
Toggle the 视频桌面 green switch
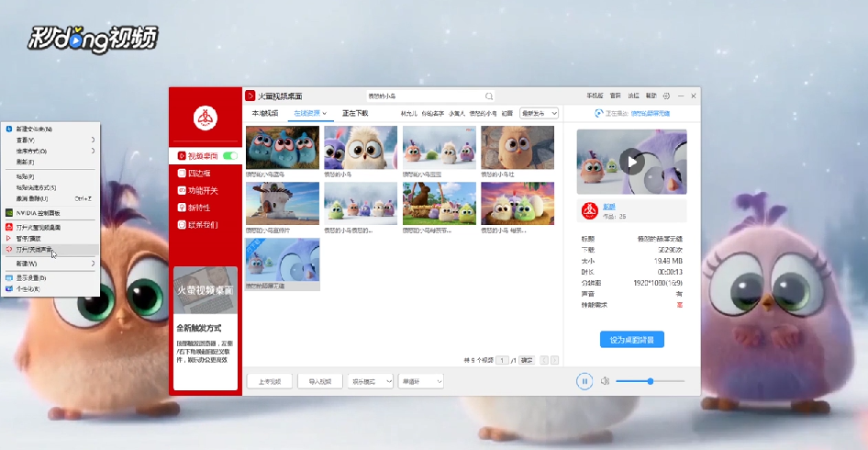230,156
